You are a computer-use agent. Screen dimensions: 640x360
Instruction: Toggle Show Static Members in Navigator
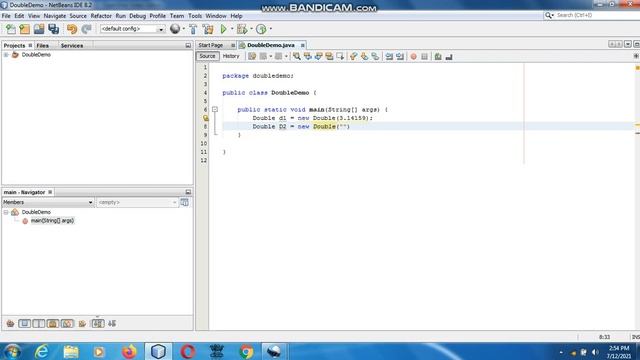pyautogui.click(x=39, y=324)
